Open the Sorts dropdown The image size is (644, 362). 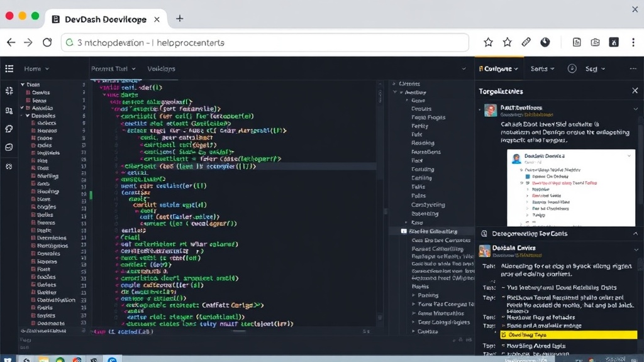(542, 69)
